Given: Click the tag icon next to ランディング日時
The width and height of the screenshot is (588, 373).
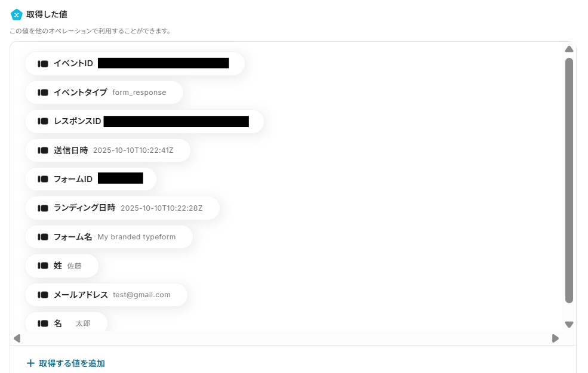Looking at the screenshot, I should click(x=43, y=208).
